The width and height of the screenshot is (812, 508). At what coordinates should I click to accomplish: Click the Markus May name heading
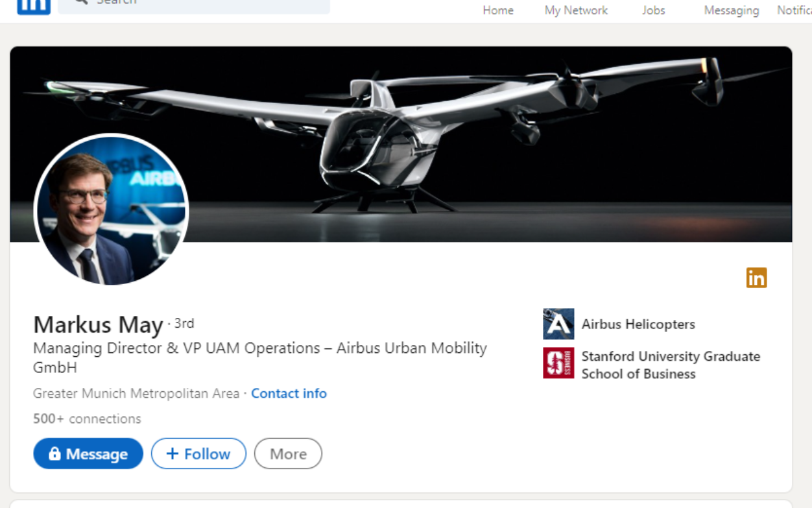pos(98,324)
